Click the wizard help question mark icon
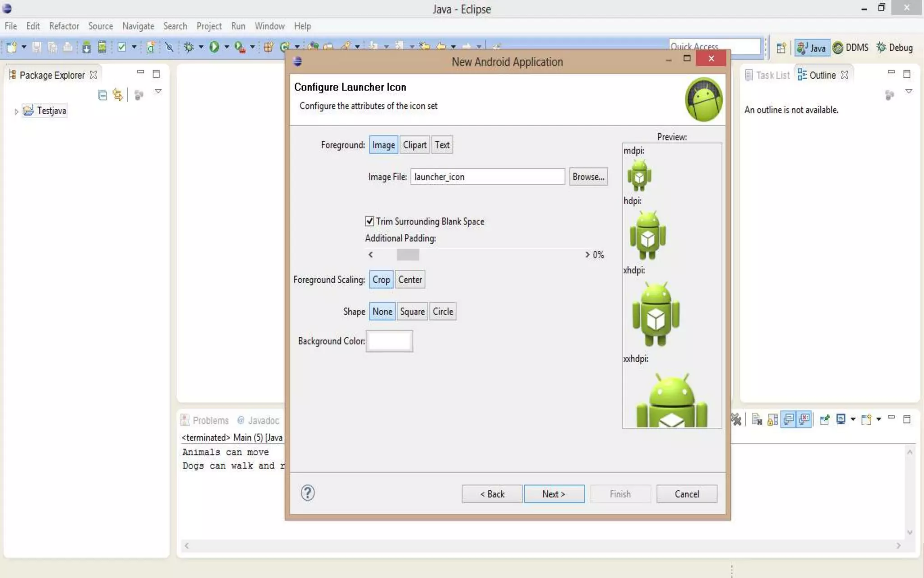Screen dimensions: 924x578 click(308, 493)
